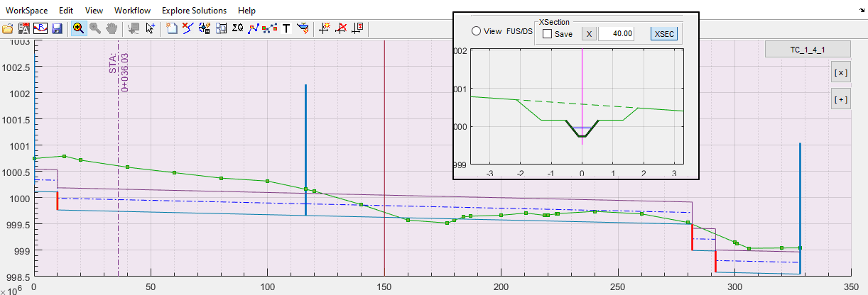Click the open folder icon
The height and width of the screenshot is (295, 868).
click(x=8, y=28)
